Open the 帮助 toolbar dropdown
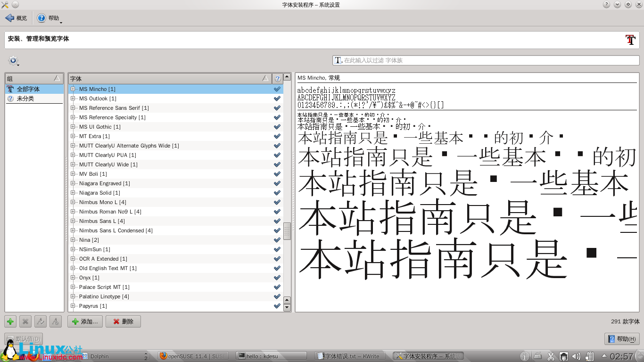This screenshot has width=644, height=362. pyautogui.click(x=50, y=18)
